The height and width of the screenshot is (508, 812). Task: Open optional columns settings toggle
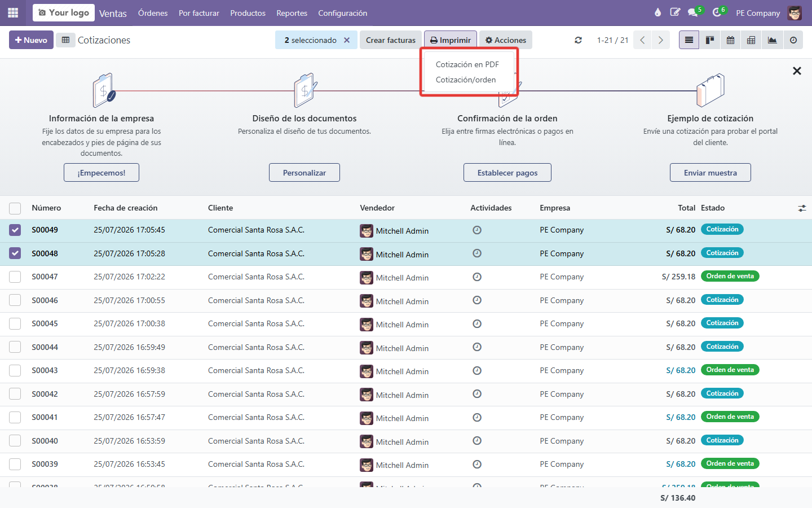[802, 208]
